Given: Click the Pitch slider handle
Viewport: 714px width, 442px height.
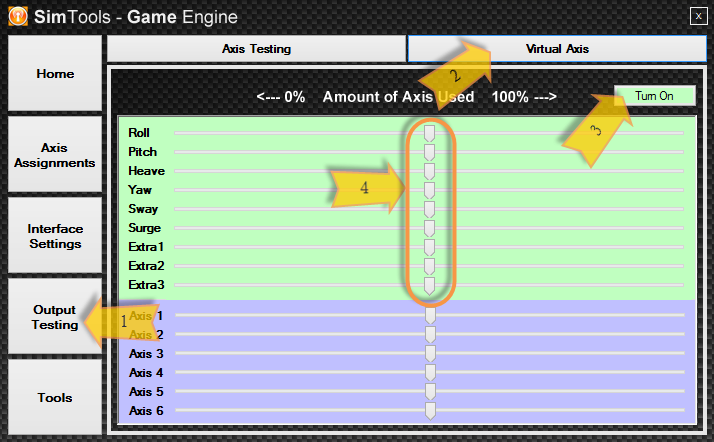Looking at the screenshot, I should coord(429,152).
